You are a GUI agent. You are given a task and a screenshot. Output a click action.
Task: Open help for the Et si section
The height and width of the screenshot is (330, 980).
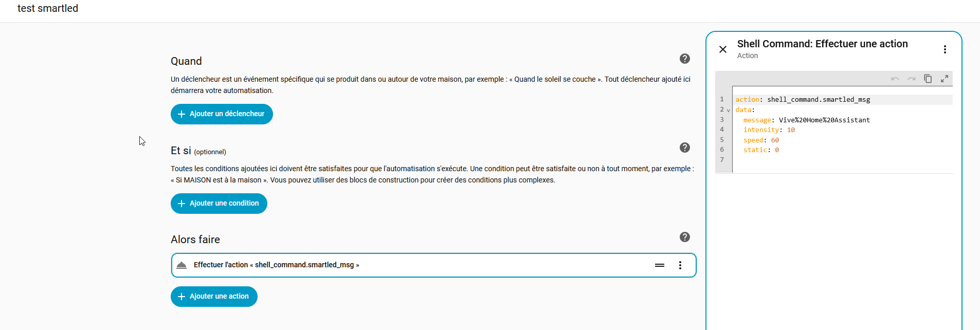click(x=684, y=148)
